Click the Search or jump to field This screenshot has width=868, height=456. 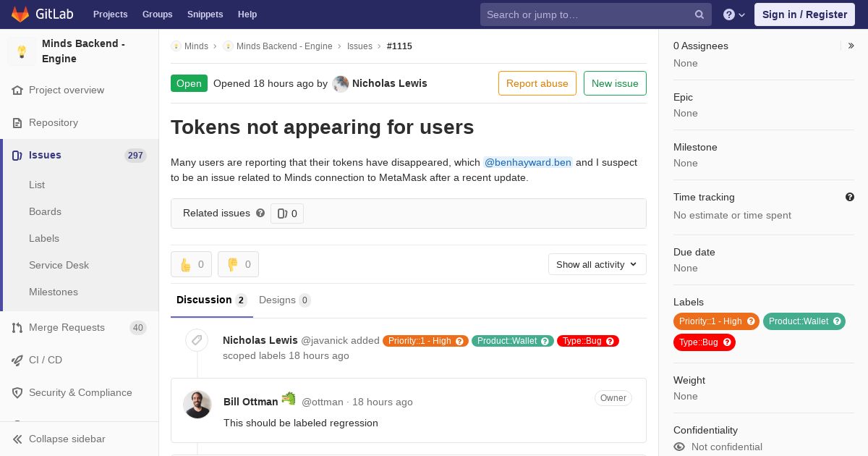[x=595, y=14]
